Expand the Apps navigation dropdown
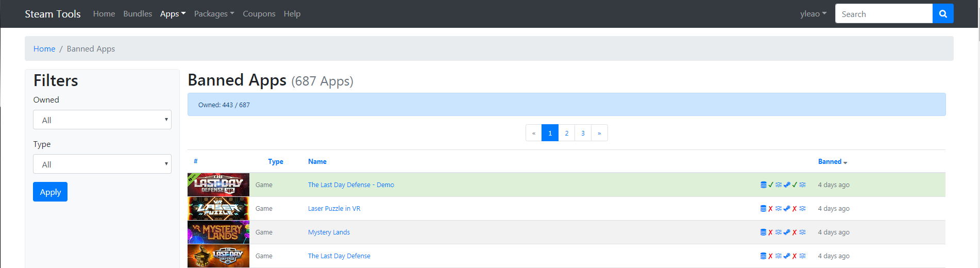This screenshot has width=980, height=268. pyautogui.click(x=173, y=14)
